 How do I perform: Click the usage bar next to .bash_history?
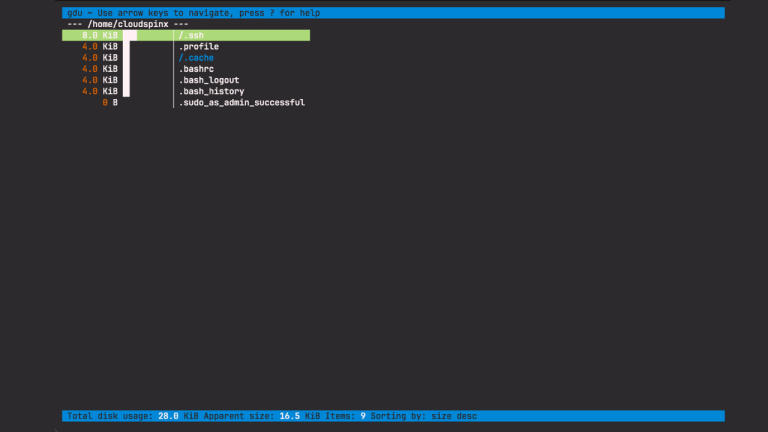point(129,91)
